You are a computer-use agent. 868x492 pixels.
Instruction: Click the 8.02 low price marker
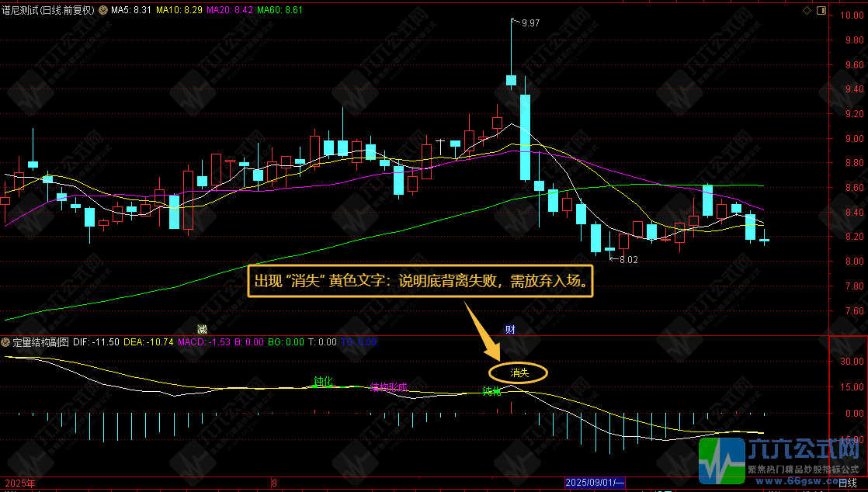[629, 259]
